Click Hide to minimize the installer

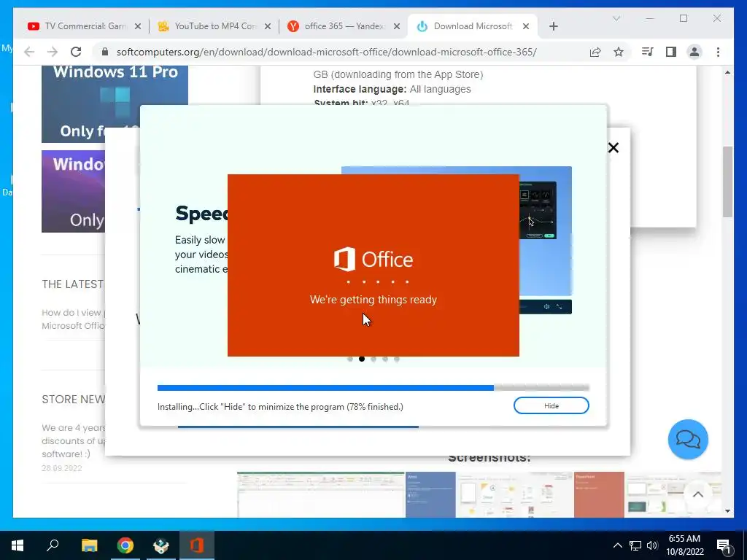[x=551, y=405]
